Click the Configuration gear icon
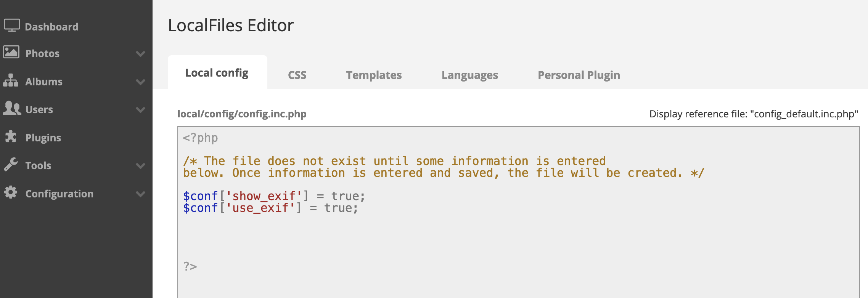868x298 pixels. click(x=11, y=192)
